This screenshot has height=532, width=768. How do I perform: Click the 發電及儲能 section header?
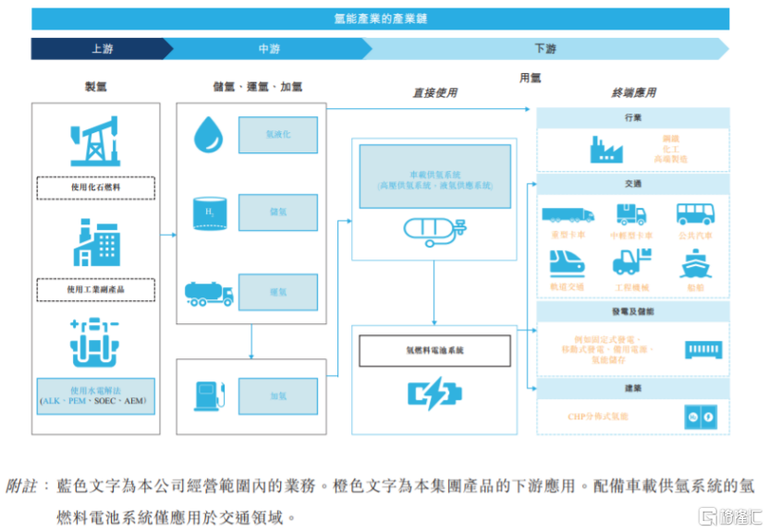(x=633, y=312)
